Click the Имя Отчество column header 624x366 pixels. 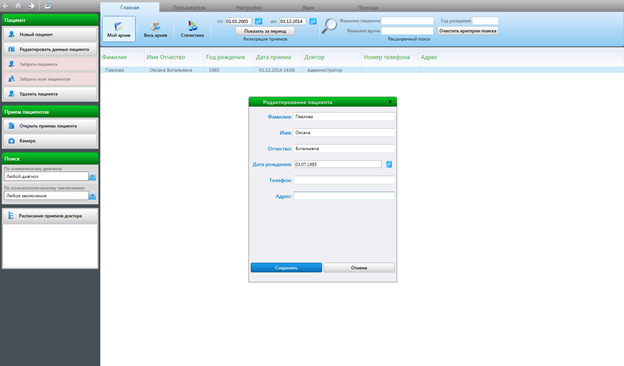click(x=166, y=57)
